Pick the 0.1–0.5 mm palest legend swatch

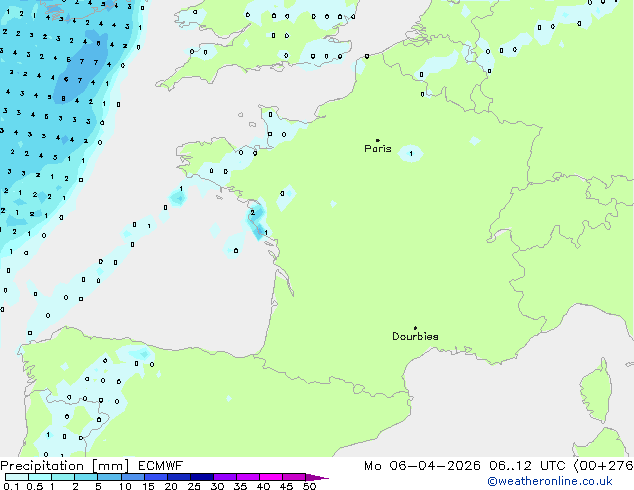(x=17, y=477)
